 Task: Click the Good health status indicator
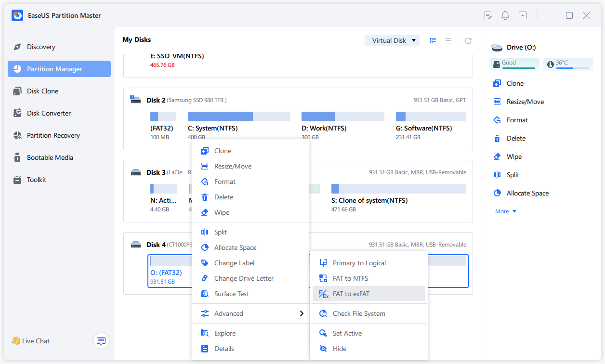(x=514, y=64)
